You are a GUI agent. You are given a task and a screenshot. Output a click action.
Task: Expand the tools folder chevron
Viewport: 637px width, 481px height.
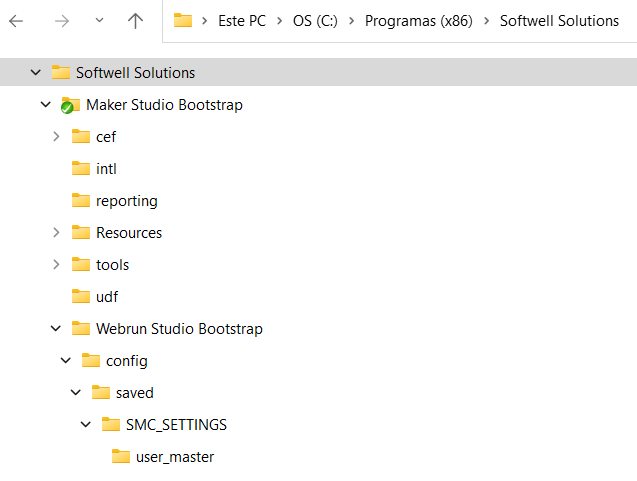point(56,264)
